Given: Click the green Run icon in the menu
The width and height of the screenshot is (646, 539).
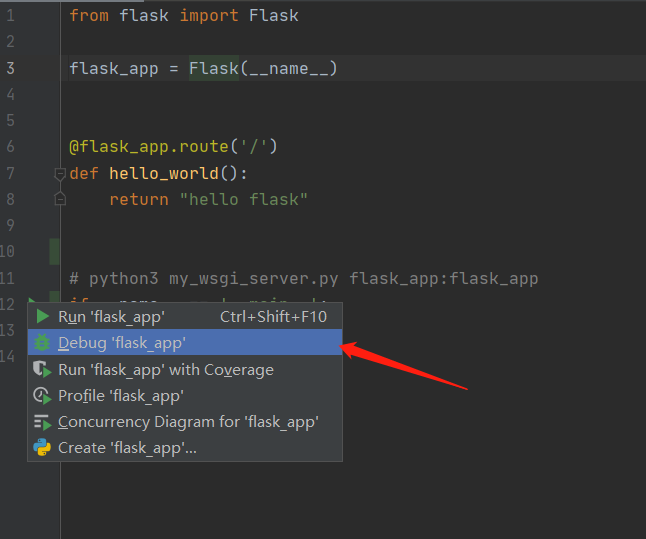Looking at the screenshot, I should click(42, 316).
